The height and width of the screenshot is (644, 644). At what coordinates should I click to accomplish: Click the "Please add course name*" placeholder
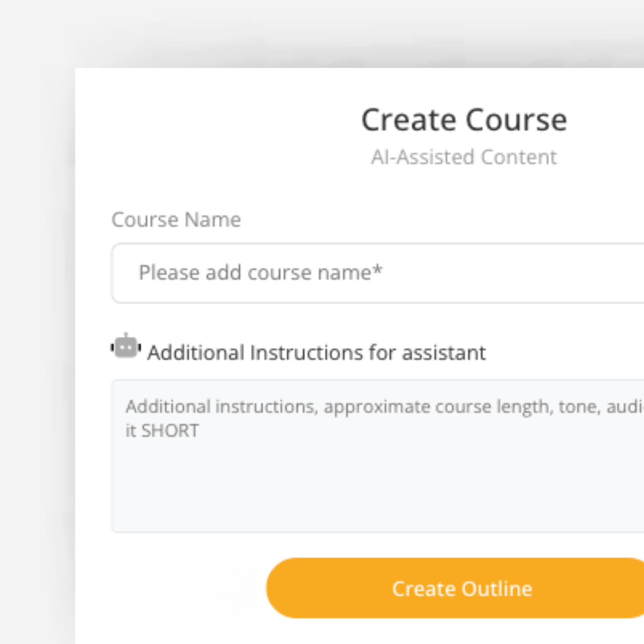tap(260, 273)
